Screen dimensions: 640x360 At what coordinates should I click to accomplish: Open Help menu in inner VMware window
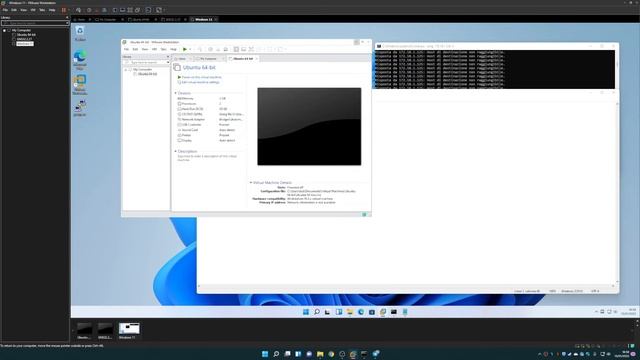173,49
